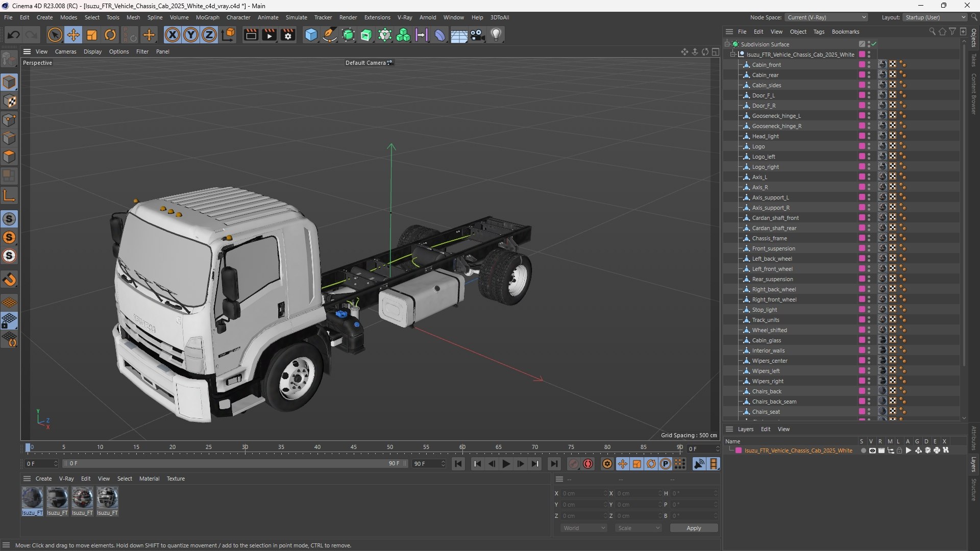The image size is (980, 551).
Task: Go to end of animation
Action: pos(554,464)
